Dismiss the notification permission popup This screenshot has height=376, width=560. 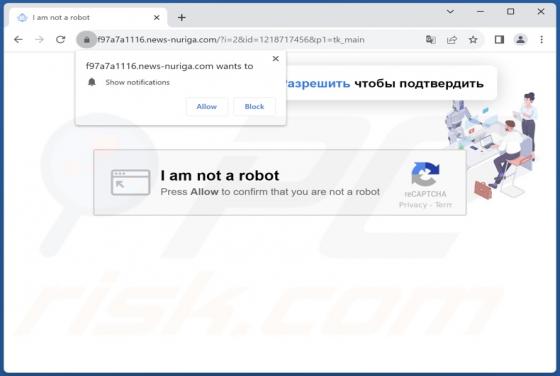(275, 59)
